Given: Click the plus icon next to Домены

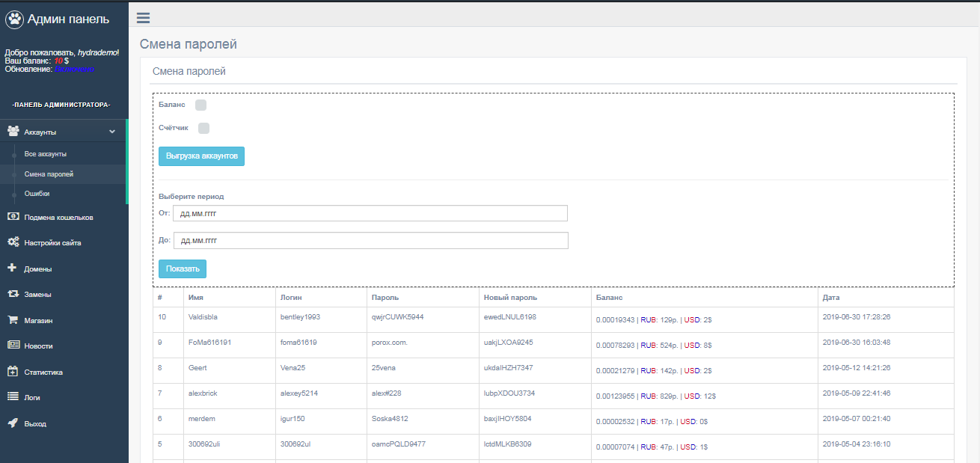Looking at the screenshot, I should click(13, 268).
